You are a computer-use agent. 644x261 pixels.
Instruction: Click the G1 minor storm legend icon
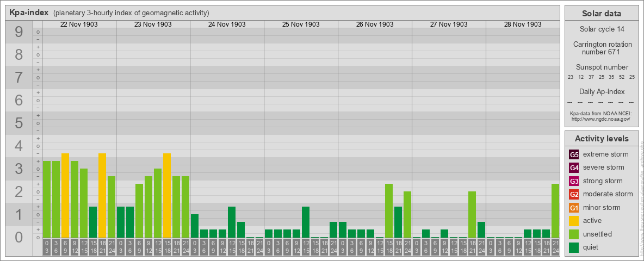(574, 208)
